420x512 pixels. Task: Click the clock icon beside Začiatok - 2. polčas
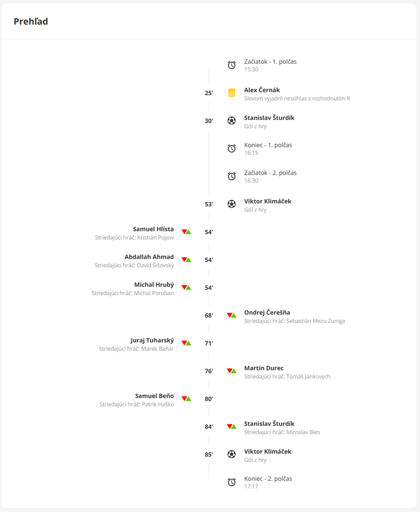231,176
